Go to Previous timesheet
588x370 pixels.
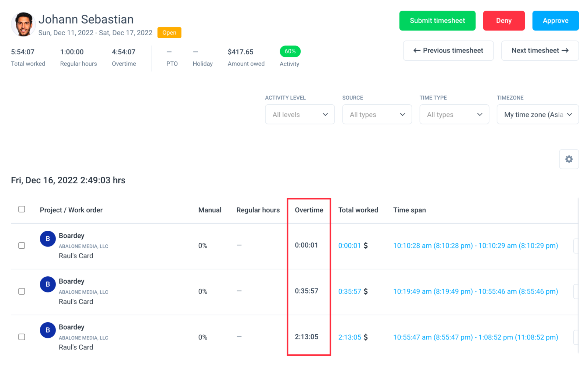tap(448, 51)
